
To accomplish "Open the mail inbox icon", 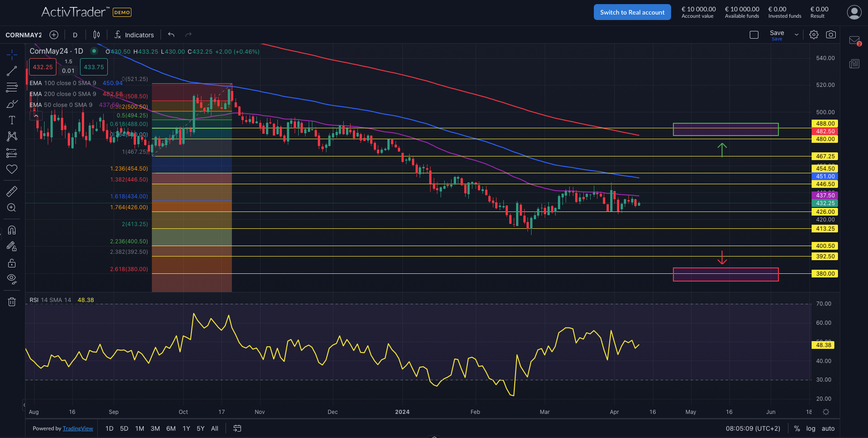I will [854, 40].
